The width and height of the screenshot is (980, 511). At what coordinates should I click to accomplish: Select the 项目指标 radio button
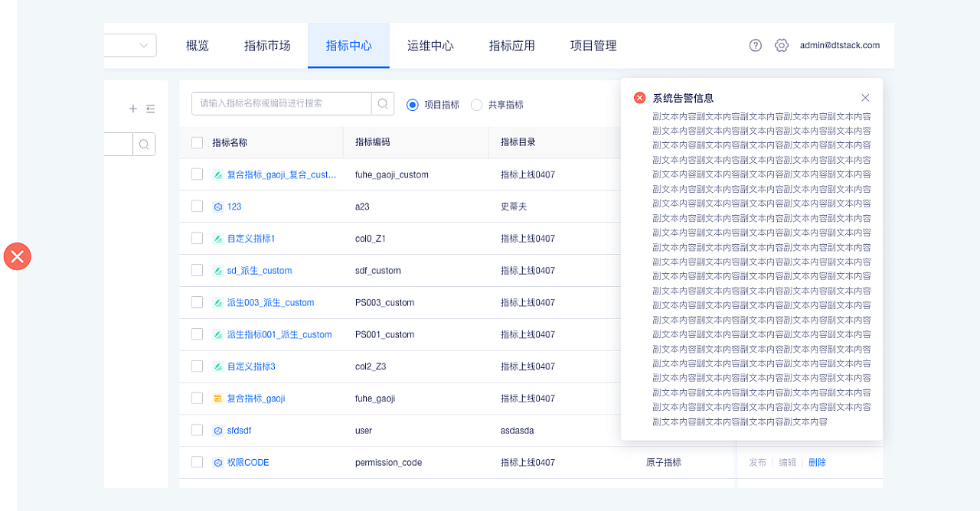coord(413,105)
